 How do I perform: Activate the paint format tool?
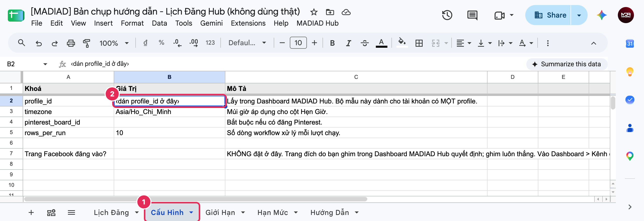coord(87,43)
